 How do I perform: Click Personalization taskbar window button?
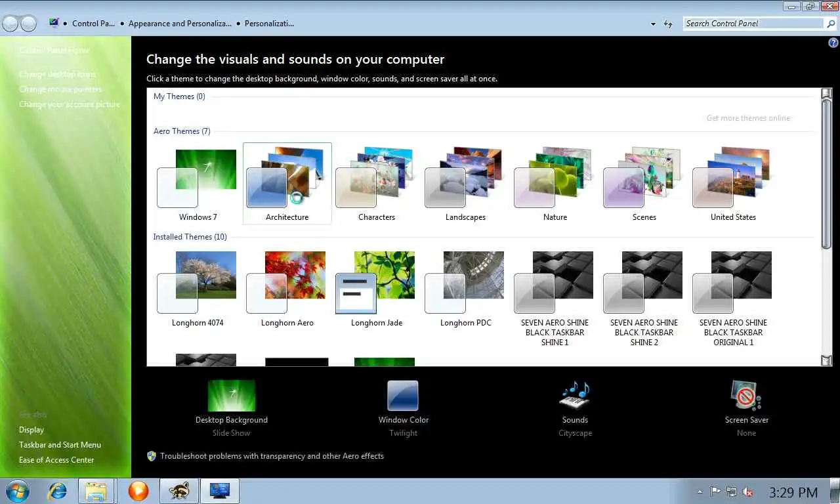point(219,491)
